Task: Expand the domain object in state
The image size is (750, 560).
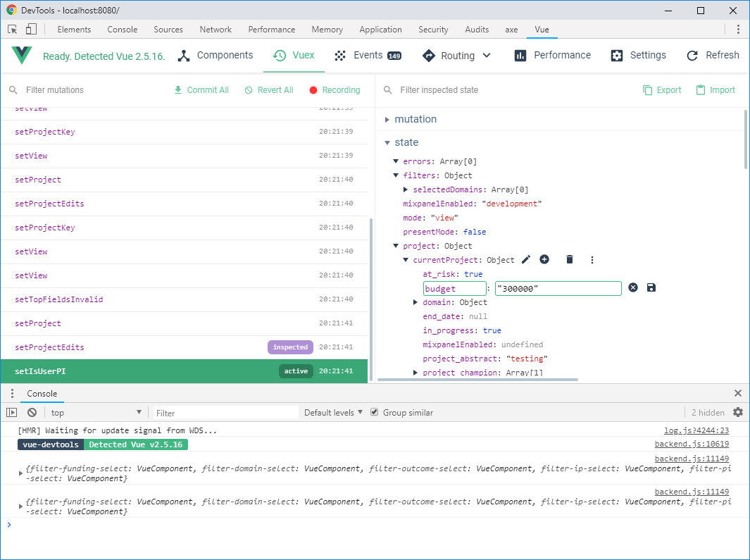Action: click(415, 302)
